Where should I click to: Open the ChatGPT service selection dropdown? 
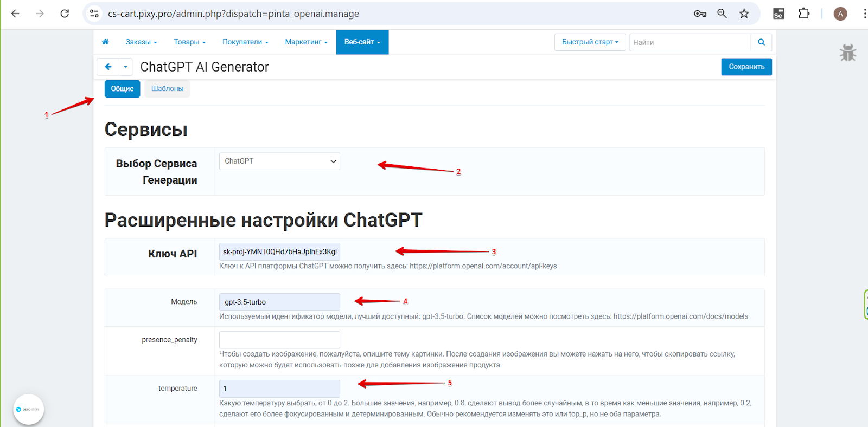[x=279, y=161]
